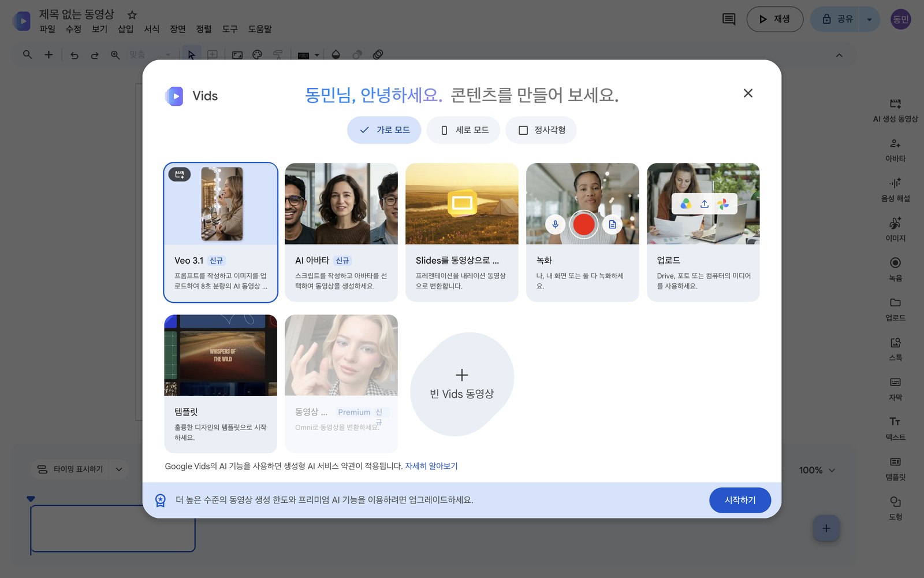
Task: Open the 정렬 menu
Action: point(203,29)
